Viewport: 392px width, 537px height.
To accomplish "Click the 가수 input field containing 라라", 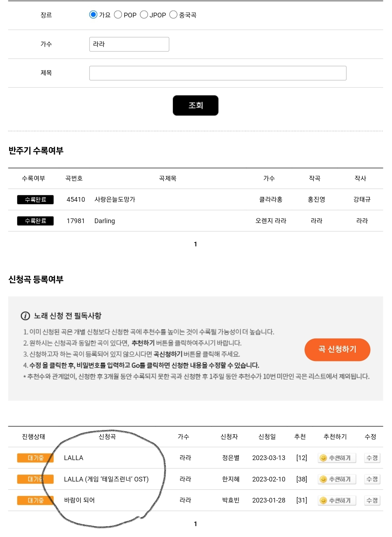I will (129, 44).
